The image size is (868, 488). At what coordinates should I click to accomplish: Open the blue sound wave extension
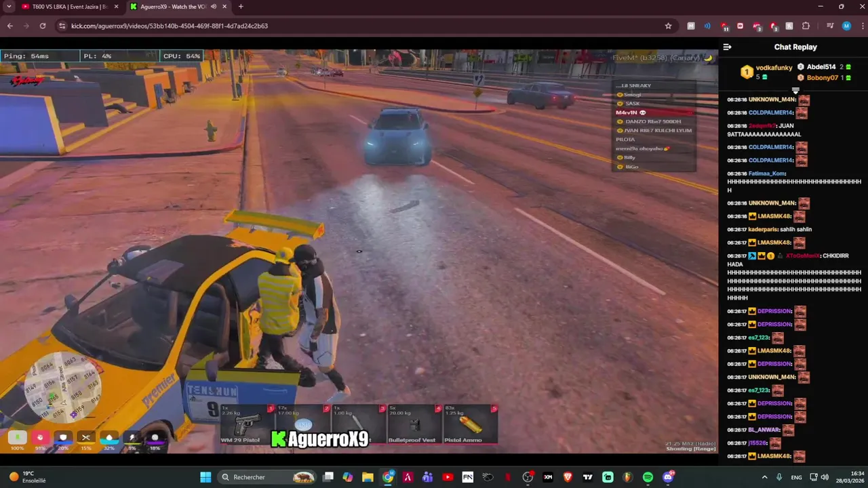click(x=707, y=26)
